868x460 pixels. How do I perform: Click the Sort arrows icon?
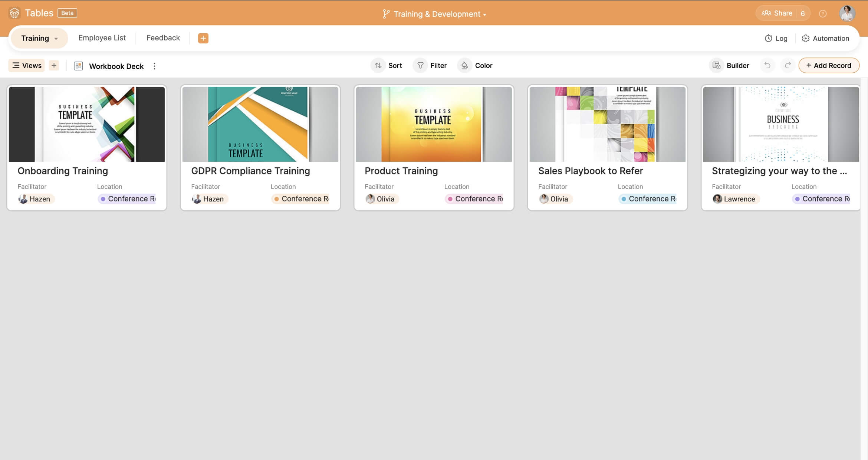point(378,65)
